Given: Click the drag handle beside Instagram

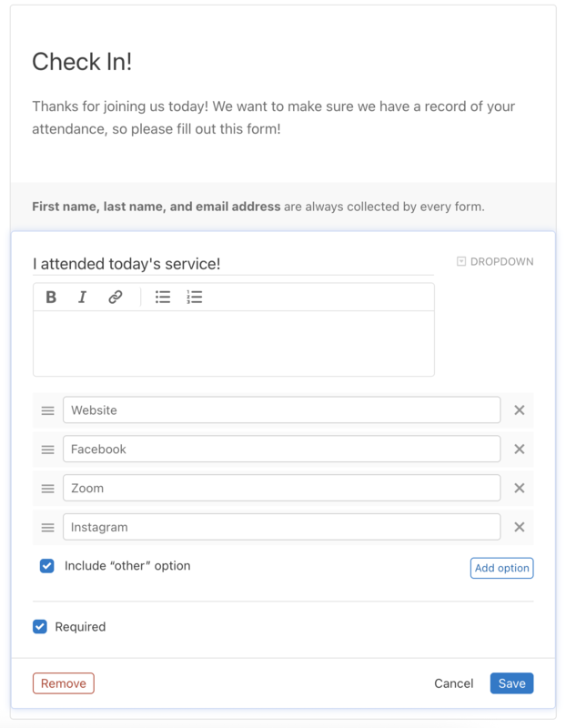Looking at the screenshot, I should click(x=47, y=528).
